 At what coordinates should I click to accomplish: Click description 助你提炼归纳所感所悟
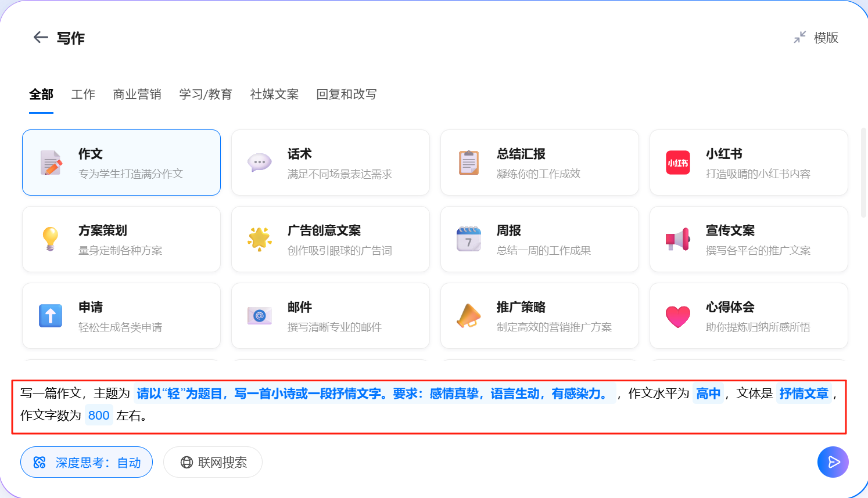coord(758,327)
